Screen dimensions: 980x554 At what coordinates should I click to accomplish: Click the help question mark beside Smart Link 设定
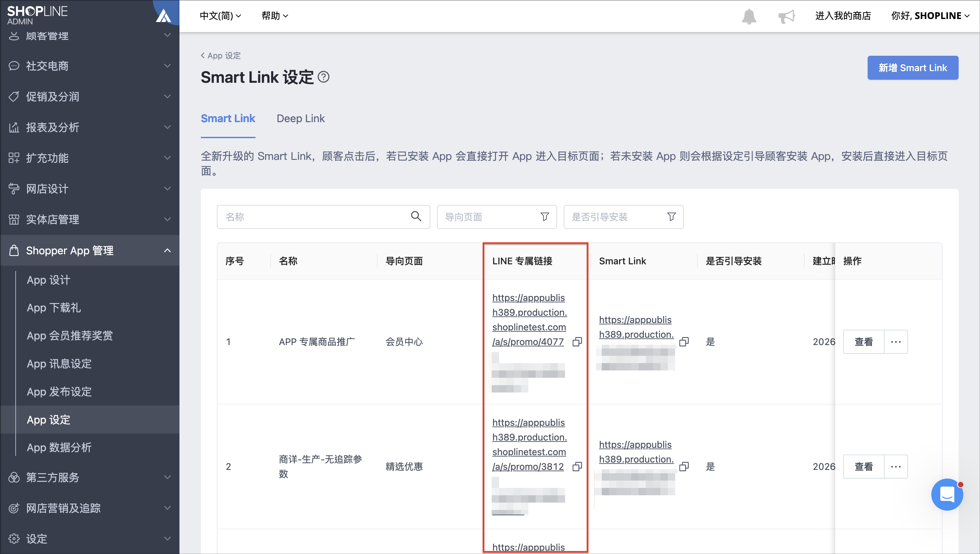click(x=323, y=77)
